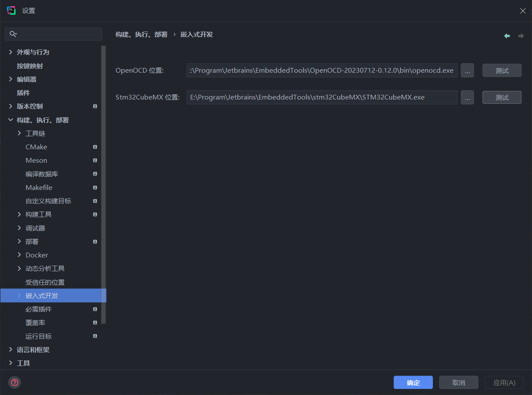Browse for the OpenOCD executable via the ... button

tap(467, 70)
